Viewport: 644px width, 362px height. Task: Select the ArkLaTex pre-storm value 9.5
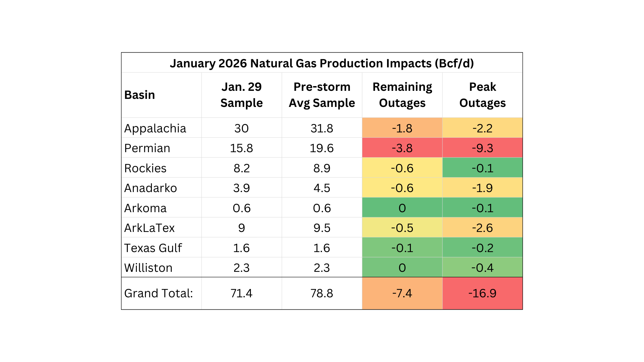[322, 228]
